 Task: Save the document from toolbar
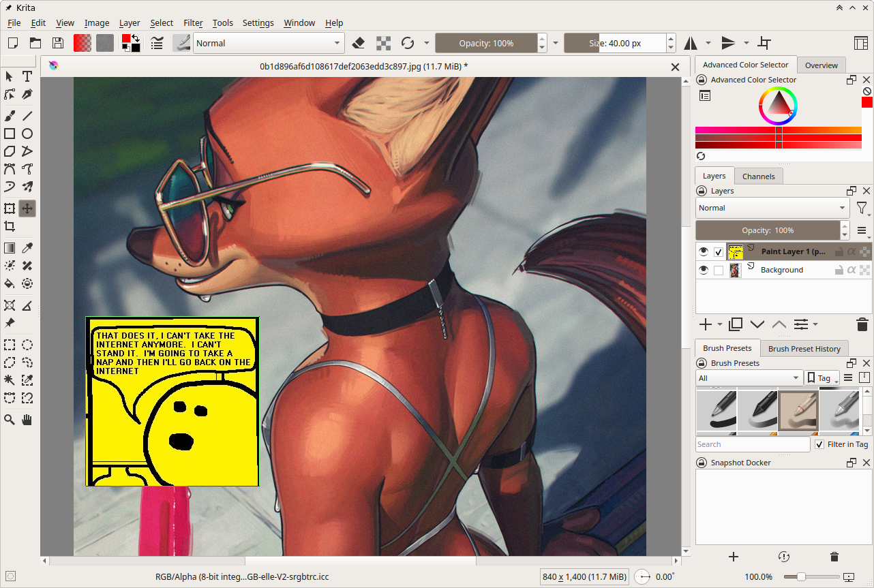[58, 43]
